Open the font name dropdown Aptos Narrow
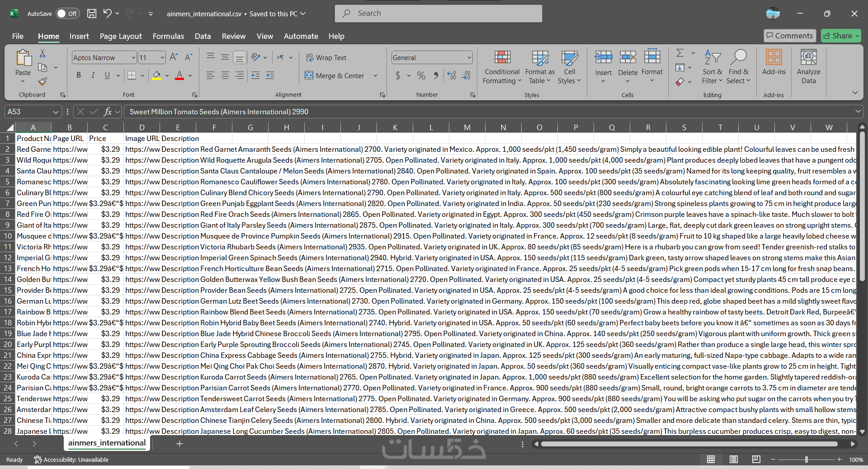 pos(133,57)
